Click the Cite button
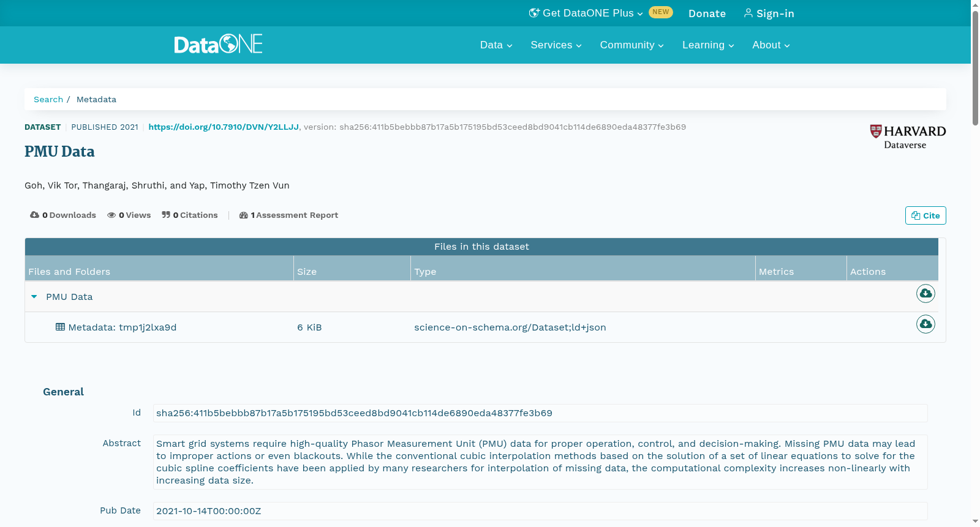980x527 pixels. (925, 215)
